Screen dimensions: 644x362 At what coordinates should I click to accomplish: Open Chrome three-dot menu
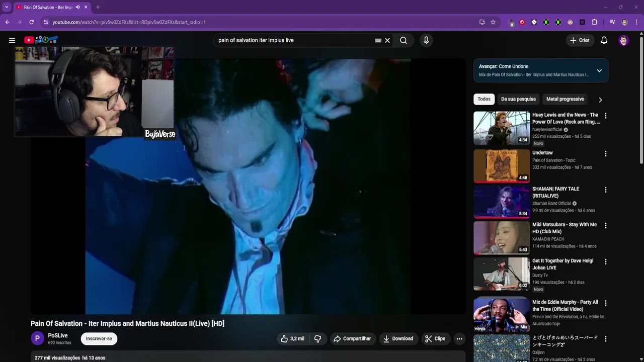tap(636, 22)
